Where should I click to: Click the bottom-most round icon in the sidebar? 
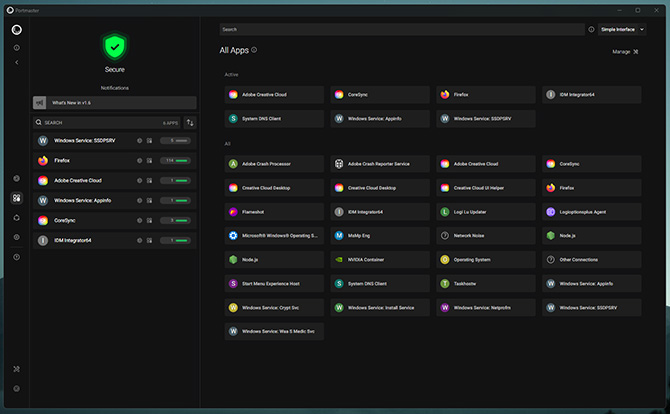[x=17, y=388]
